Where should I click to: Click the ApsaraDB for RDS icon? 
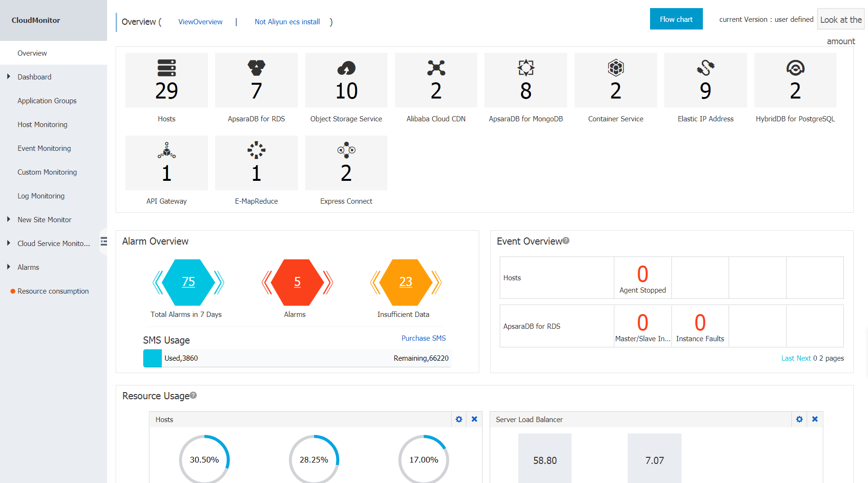tap(256, 68)
